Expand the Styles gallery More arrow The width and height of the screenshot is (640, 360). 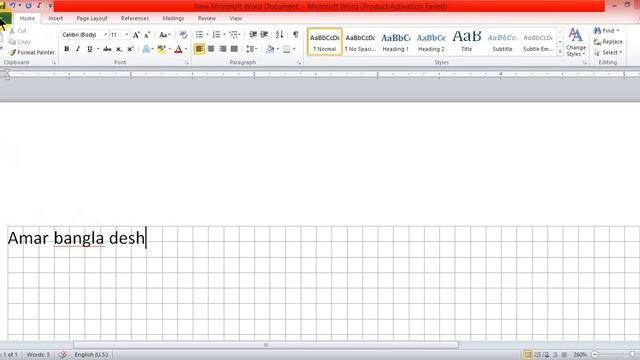click(x=560, y=52)
